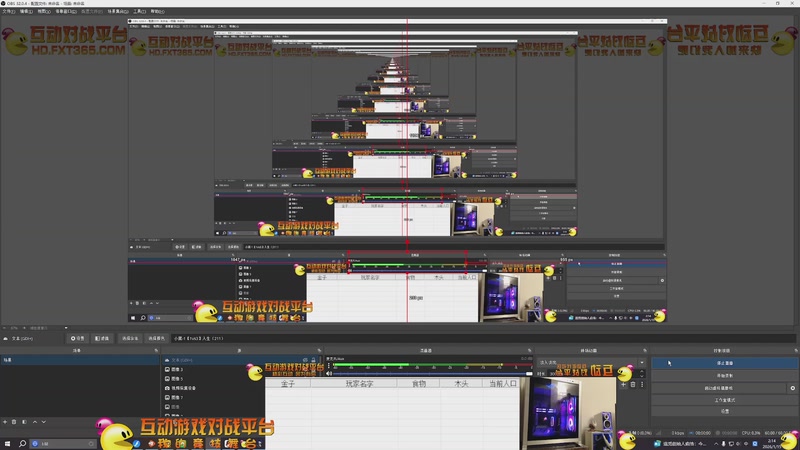The width and height of the screenshot is (800, 450).
Task: Mute the 麦克风/Aux speaker icon
Action: pos(329,373)
